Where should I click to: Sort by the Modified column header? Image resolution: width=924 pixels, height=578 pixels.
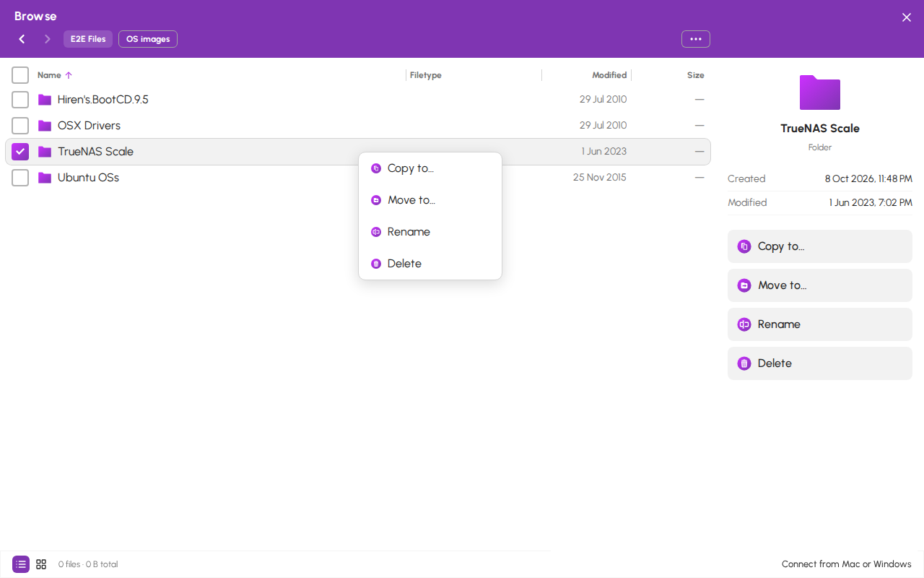609,75
